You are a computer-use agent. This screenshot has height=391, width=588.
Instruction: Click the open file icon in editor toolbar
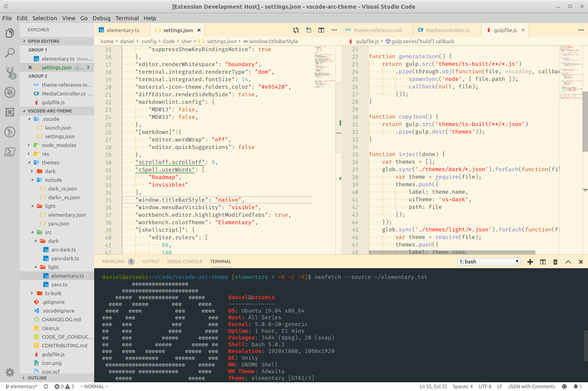coord(309,30)
